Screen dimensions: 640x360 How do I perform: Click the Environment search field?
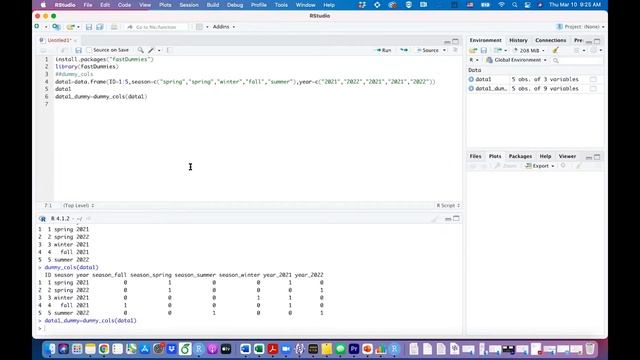point(577,60)
